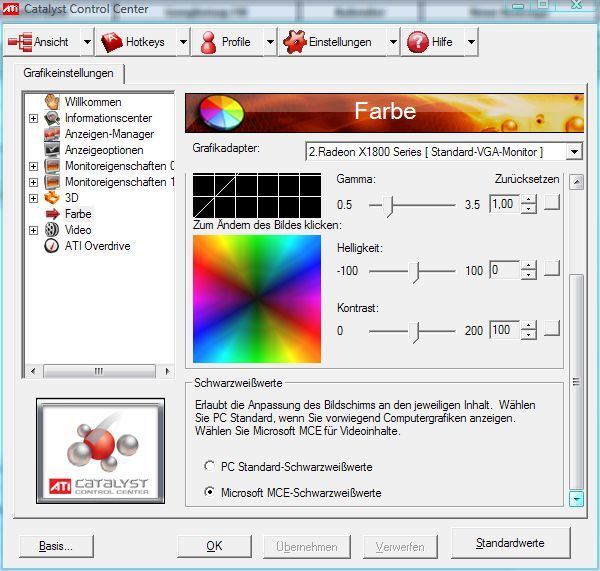Reset Kontrast with its reset button
Viewport: 600px width, 571px height.
[552, 328]
